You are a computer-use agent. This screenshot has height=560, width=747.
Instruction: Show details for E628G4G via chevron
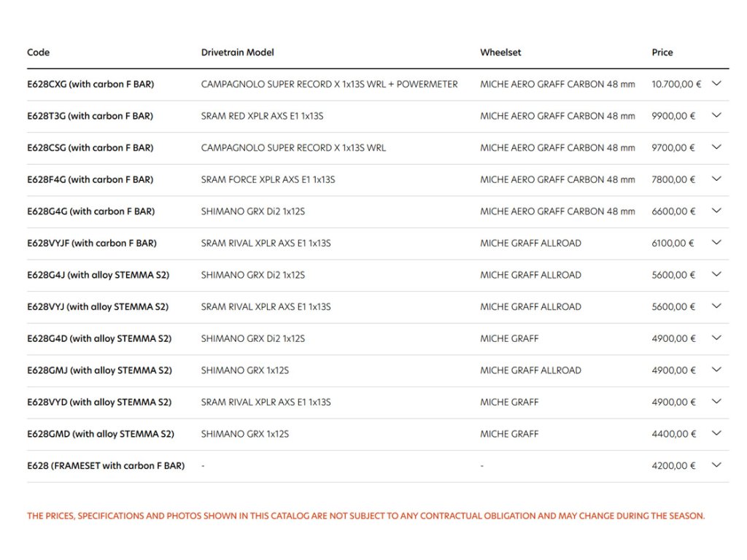click(716, 211)
